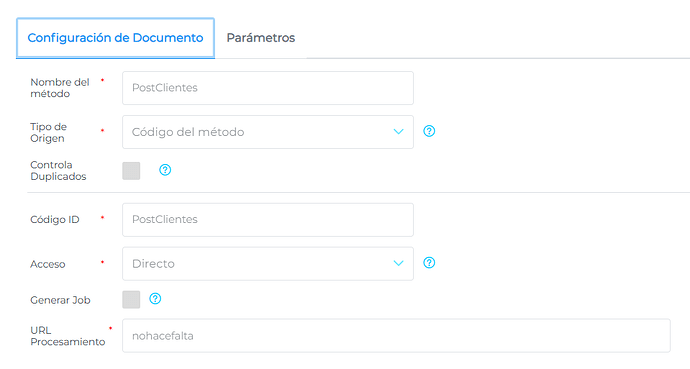690x369 pixels.
Task: Open the Generar Job help icon
Action: point(155,299)
